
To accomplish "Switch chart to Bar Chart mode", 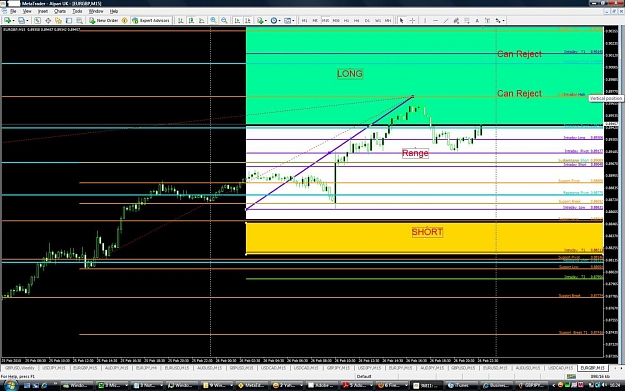I will pyautogui.click(x=181, y=20).
